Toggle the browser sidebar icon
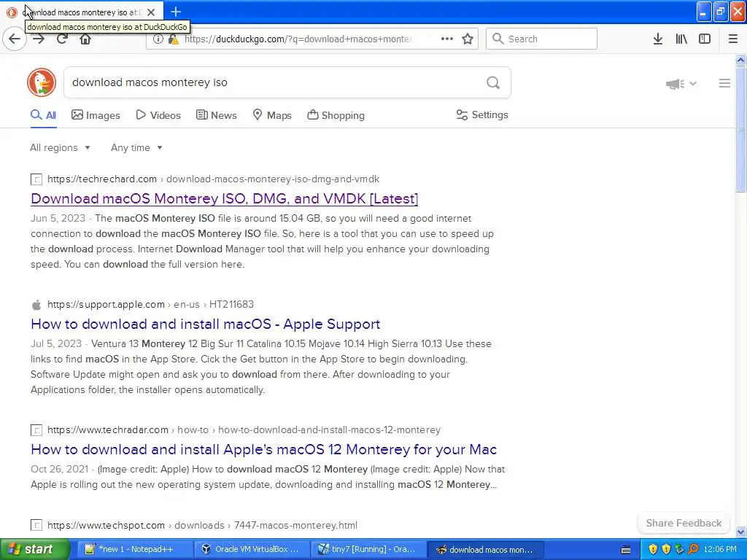The width and height of the screenshot is (747, 560). coord(705,39)
